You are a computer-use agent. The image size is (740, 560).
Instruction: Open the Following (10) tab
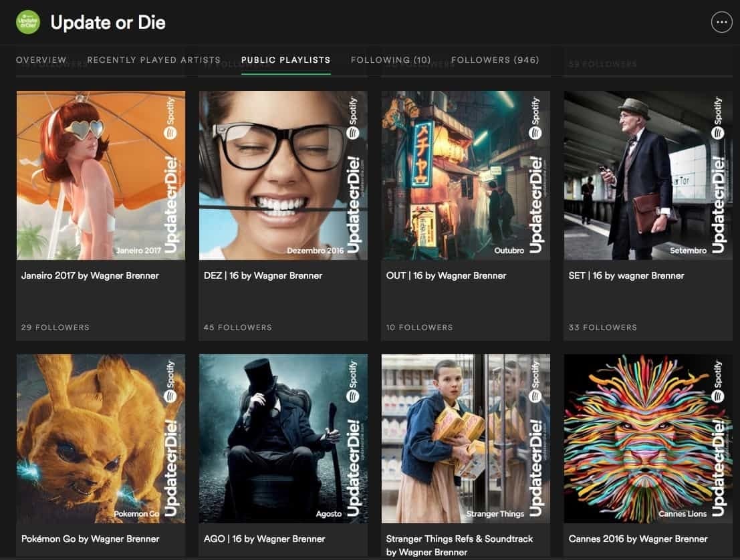(x=391, y=60)
